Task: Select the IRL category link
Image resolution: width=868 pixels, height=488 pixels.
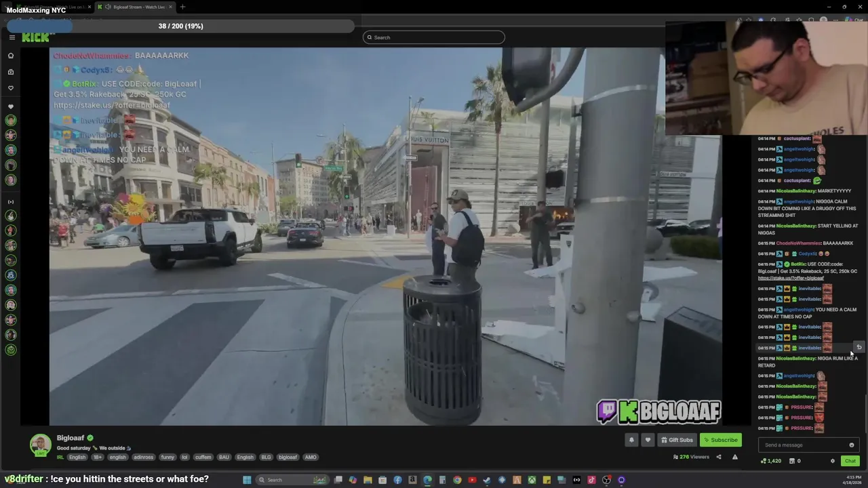Action: pyautogui.click(x=60, y=457)
